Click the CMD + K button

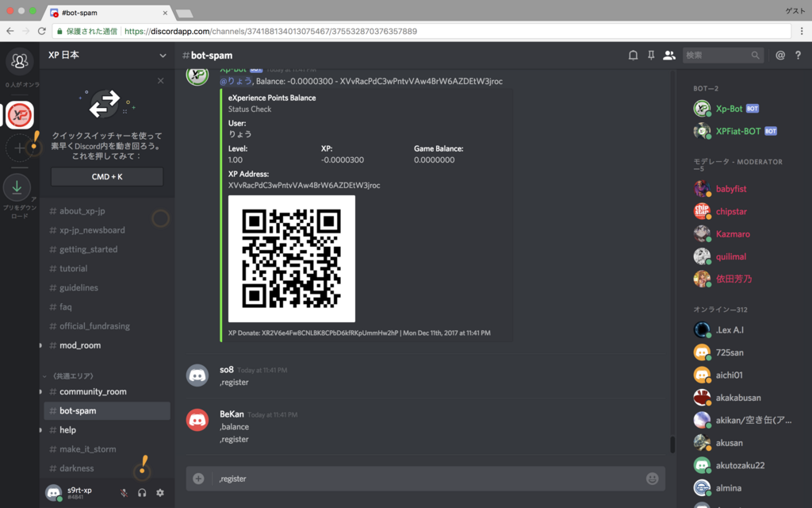click(x=107, y=177)
